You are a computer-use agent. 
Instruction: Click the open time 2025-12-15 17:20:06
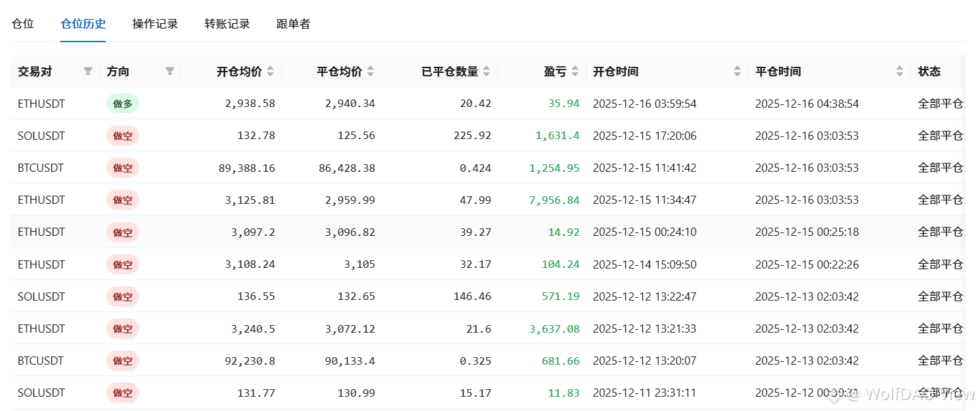click(x=644, y=136)
